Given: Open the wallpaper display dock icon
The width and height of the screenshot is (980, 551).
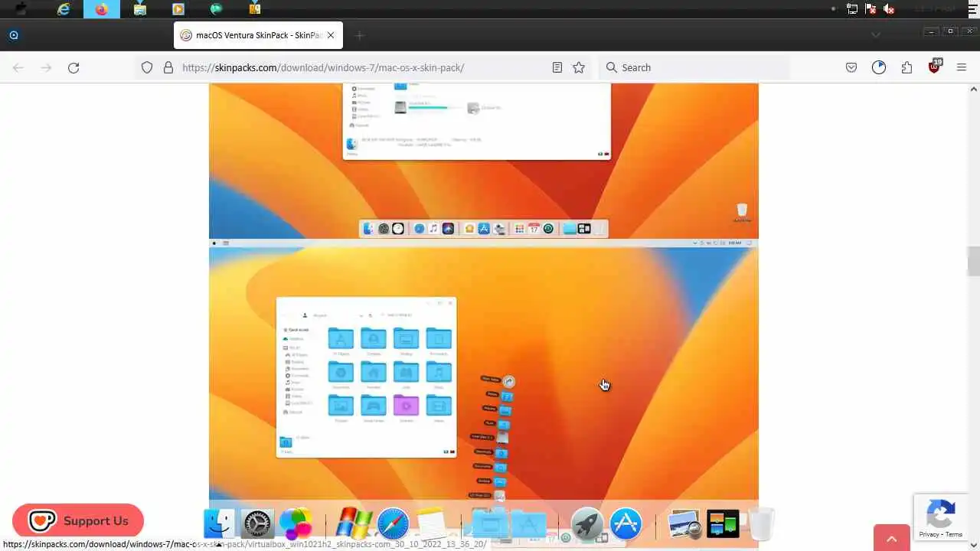Looking at the screenshot, I should [x=723, y=524].
